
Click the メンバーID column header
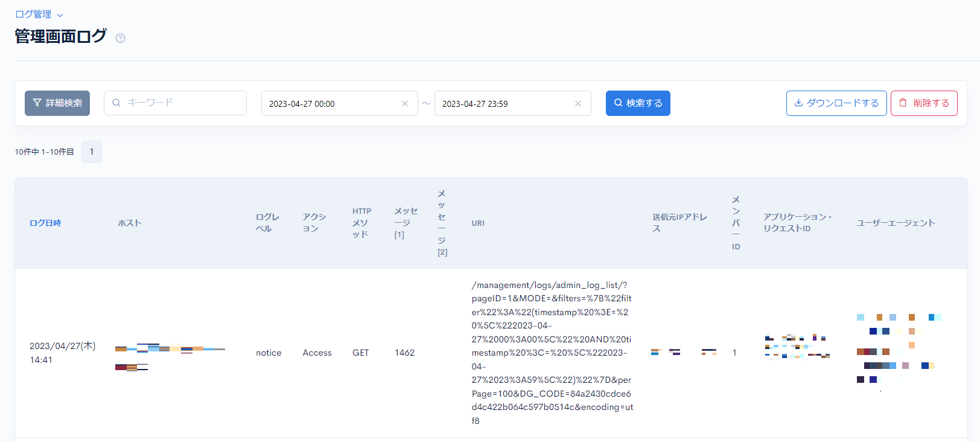point(736,223)
